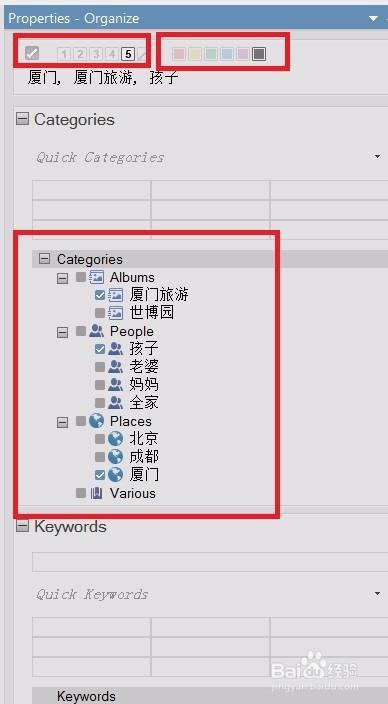
Task: Check the 老婆 person checkbox
Action: [100, 367]
